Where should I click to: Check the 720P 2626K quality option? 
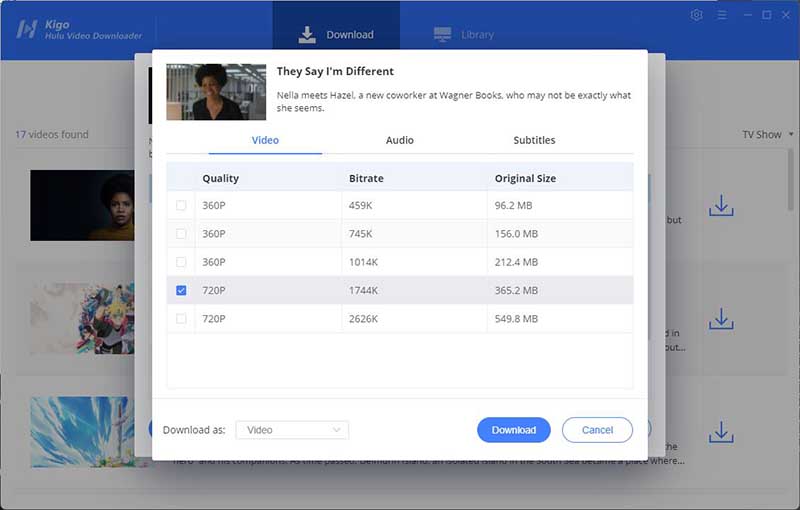tap(181, 319)
